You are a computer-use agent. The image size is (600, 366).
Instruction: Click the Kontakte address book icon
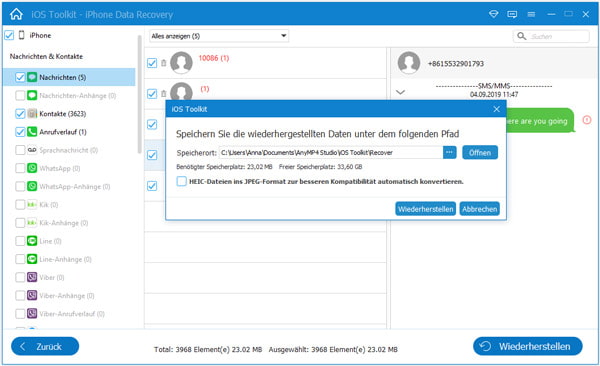click(x=32, y=113)
